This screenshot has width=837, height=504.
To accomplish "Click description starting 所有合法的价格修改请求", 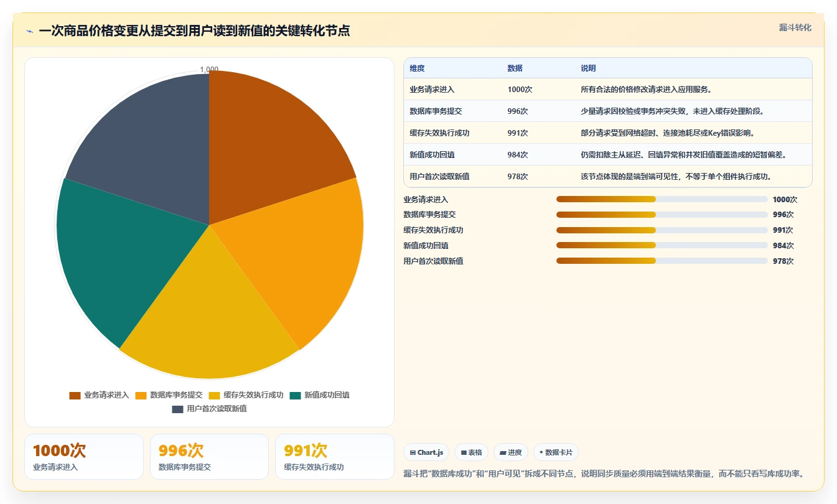I will pos(646,90).
